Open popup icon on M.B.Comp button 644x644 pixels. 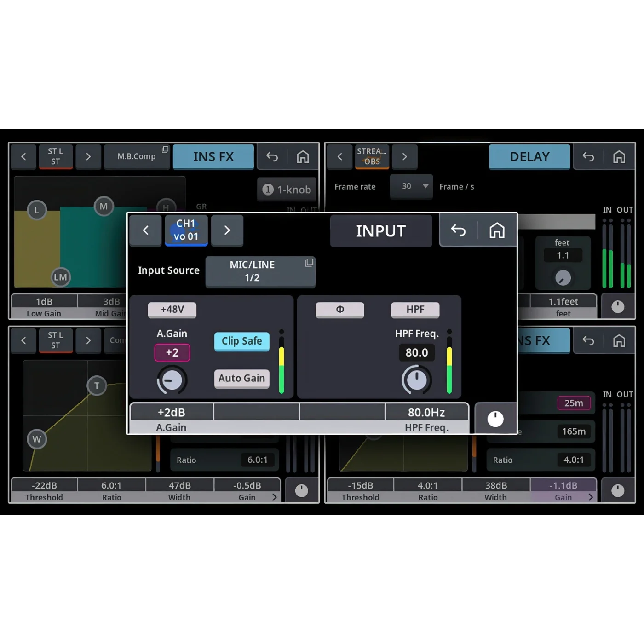click(x=165, y=149)
